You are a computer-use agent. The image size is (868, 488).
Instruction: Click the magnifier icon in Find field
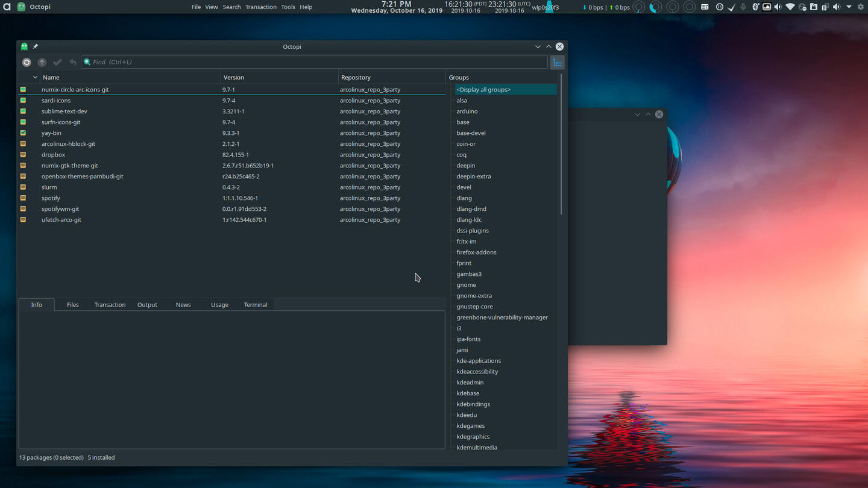87,62
